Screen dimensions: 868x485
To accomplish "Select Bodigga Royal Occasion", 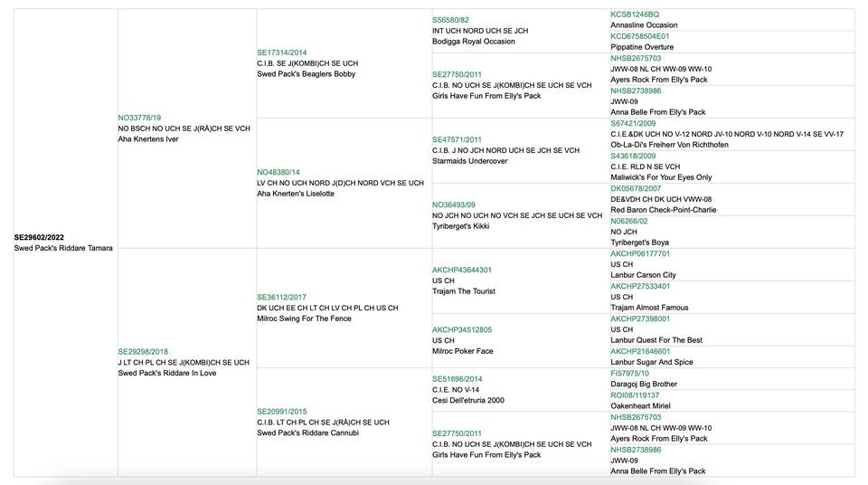I will pyautogui.click(x=474, y=42).
